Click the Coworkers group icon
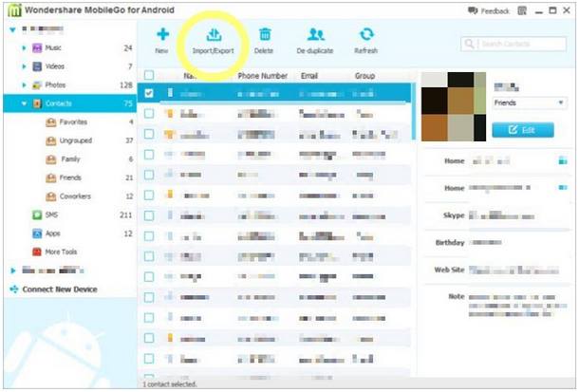The height and width of the screenshot is (392, 579). click(50, 196)
